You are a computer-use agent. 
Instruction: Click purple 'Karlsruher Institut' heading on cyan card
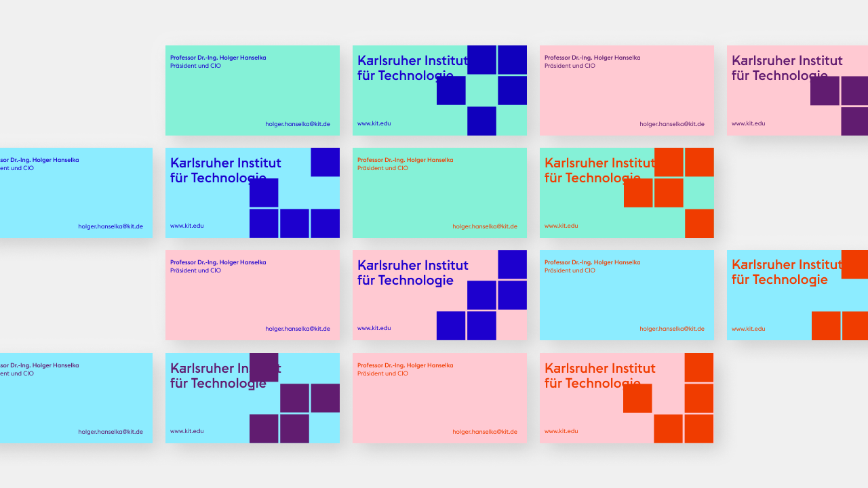coord(226,368)
